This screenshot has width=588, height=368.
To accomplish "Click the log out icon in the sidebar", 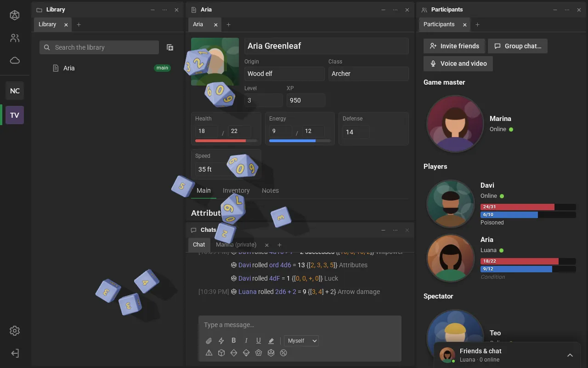I will 15,353.
